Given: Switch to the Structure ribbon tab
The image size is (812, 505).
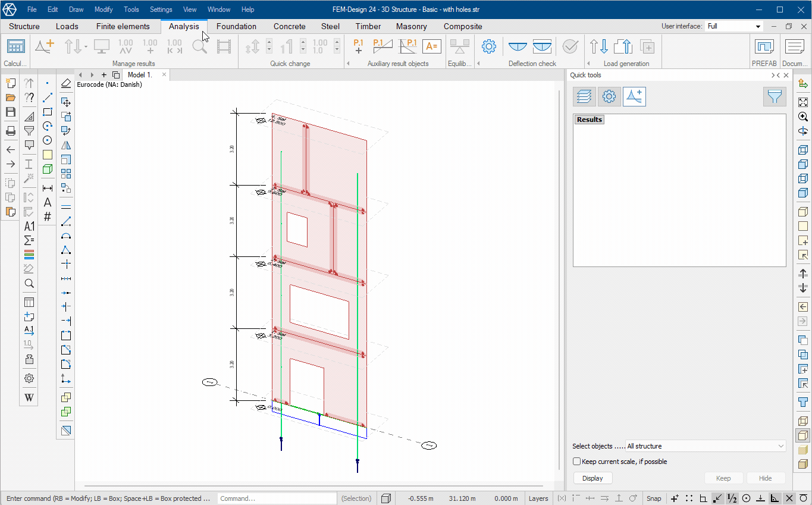Looking at the screenshot, I should click(24, 26).
